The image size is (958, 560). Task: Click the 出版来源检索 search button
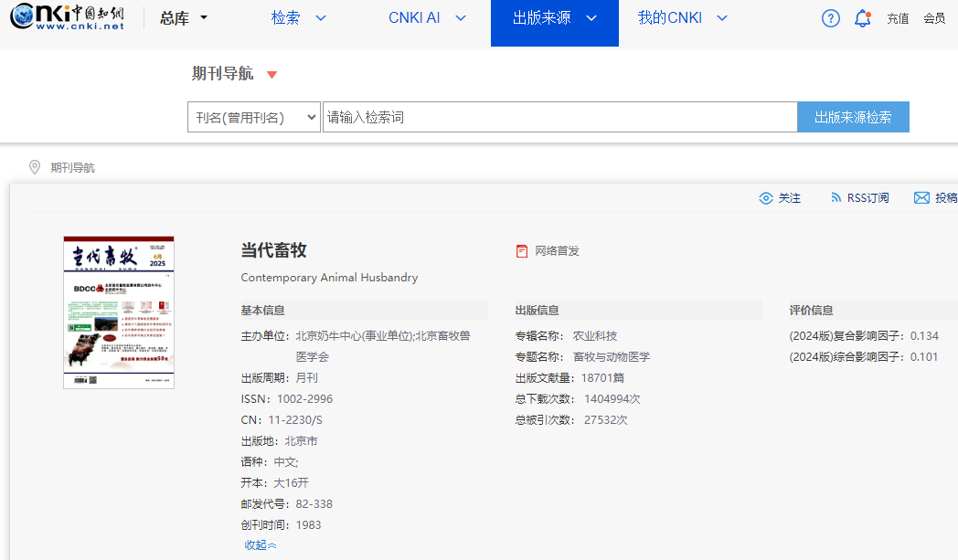point(853,117)
